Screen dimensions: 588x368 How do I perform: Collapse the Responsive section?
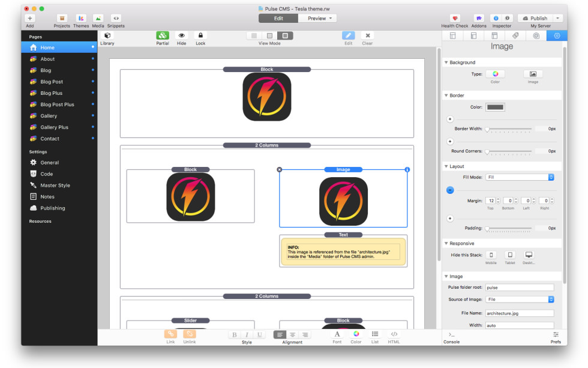[x=446, y=244]
